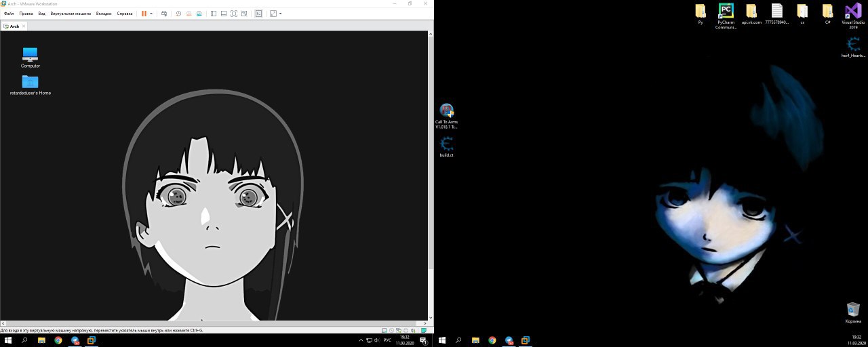Click the PyCharm Community shortcut
Screen dimensions: 868x347
point(726,16)
